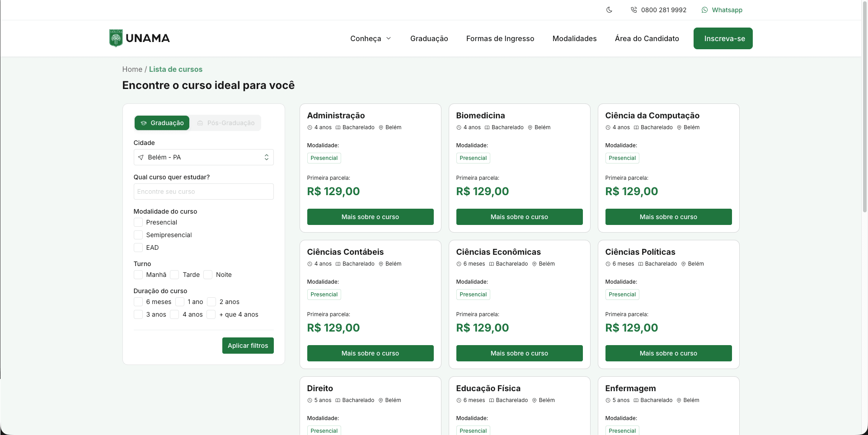
Task: Click the graduation cap icon on Graduação tab
Action: click(143, 123)
